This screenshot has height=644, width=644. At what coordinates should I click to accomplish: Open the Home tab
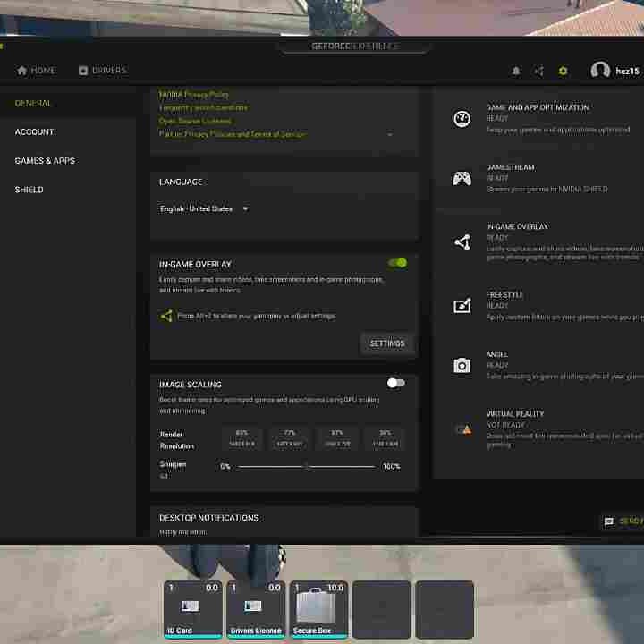36,71
